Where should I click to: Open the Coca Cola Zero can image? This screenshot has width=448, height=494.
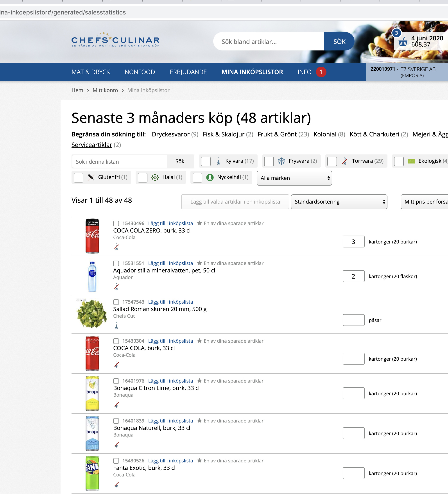click(x=92, y=236)
